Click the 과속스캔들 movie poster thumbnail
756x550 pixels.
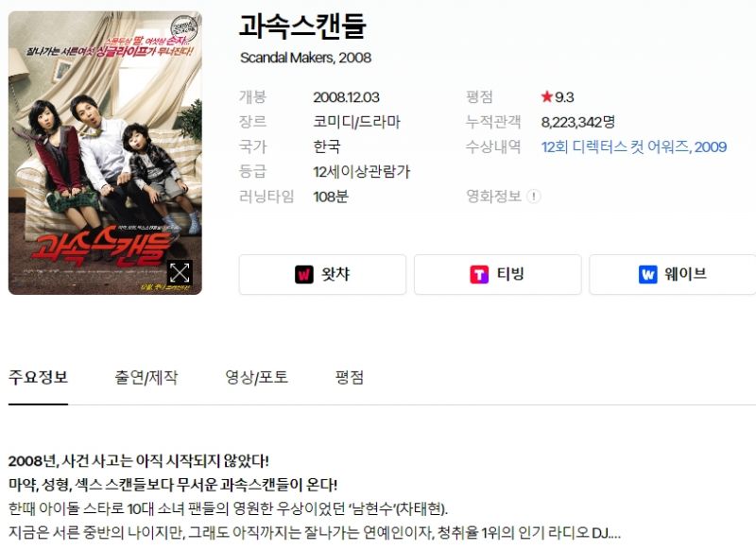(105, 153)
